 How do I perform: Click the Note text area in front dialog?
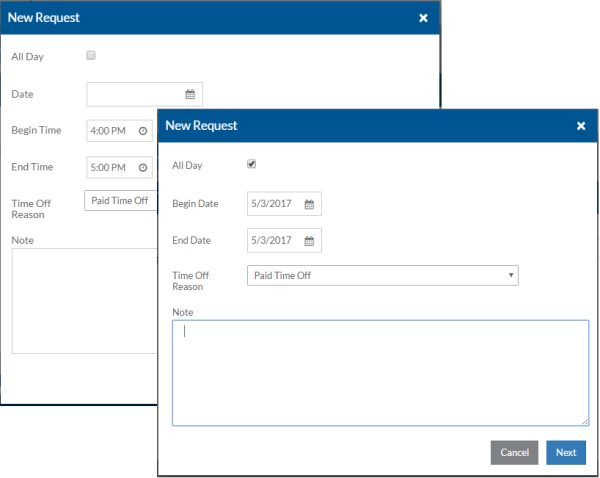[x=380, y=372]
